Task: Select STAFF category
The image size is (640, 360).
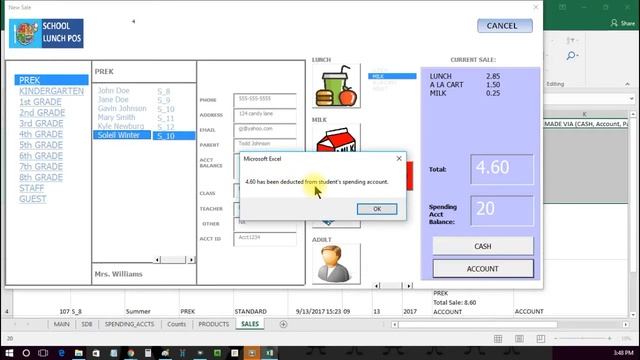Action: [31, 188]
